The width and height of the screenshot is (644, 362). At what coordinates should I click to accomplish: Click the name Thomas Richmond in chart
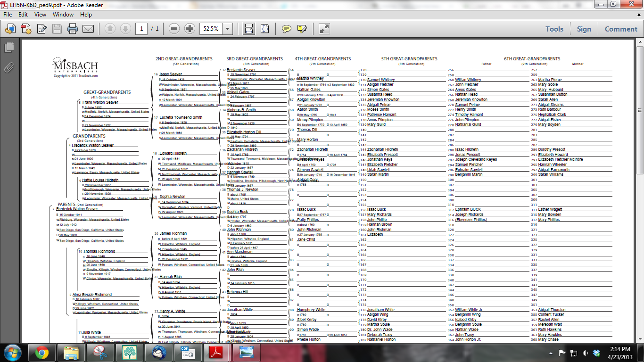pos(99,251)
